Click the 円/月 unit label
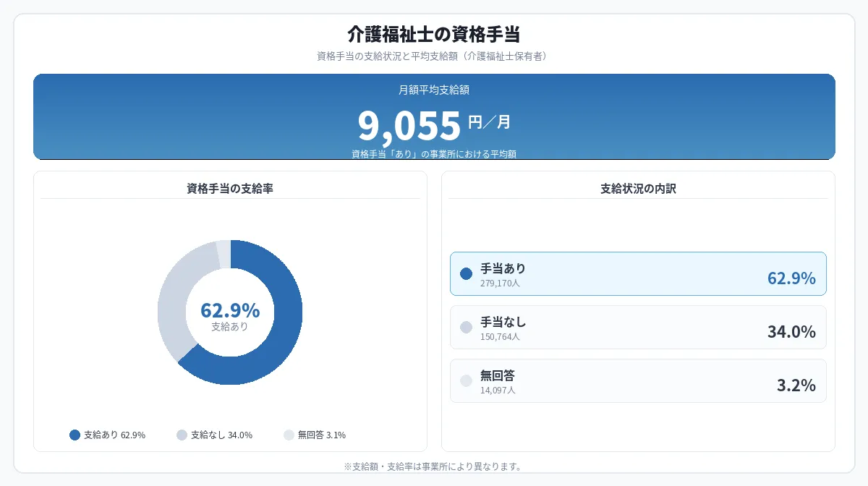This screenshot has width=868, height=486. tap(489, 122)
